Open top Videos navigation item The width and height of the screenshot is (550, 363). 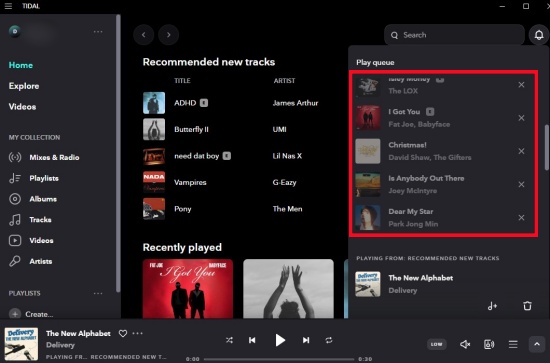click(x=22, y=107)
